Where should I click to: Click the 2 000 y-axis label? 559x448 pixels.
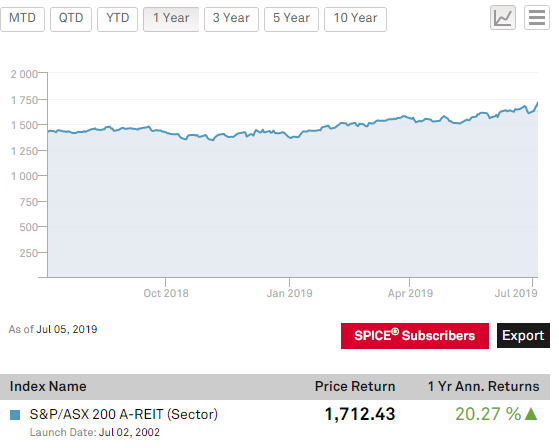24,74
